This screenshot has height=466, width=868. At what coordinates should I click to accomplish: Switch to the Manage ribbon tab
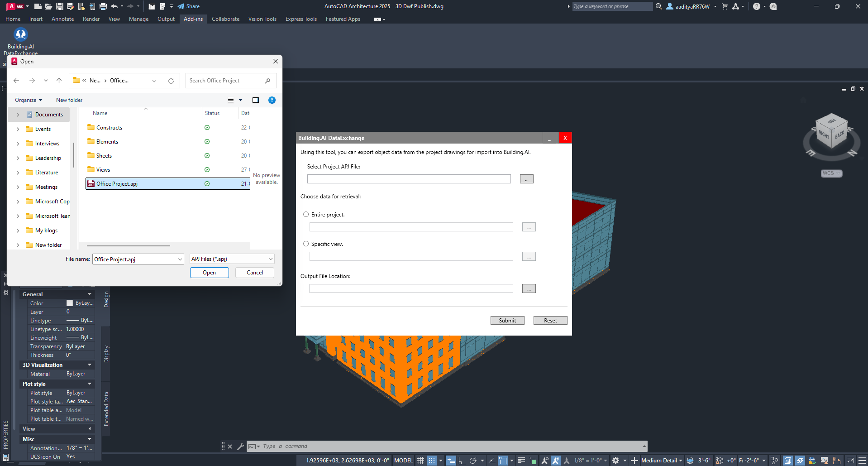pyautogui.click(x=138, y=19)
